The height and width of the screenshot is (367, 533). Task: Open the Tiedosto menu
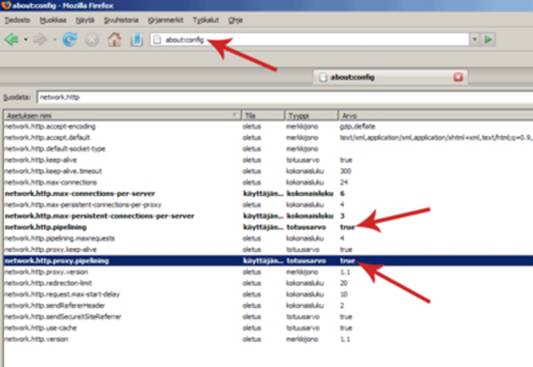point(17,20)
